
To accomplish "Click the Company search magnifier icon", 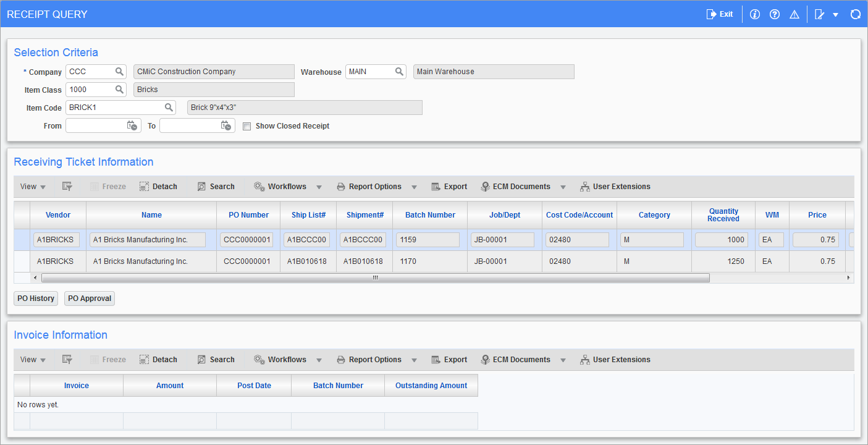I will 119,72.
